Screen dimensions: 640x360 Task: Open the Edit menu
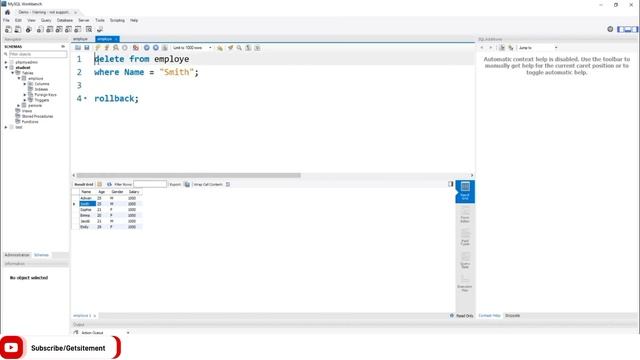(18, 20)
